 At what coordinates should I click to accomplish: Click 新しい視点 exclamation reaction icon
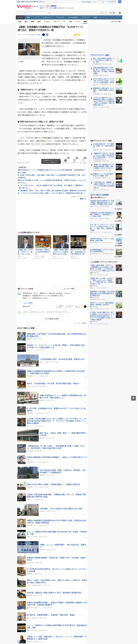pyautogui.click(x=83, y=160)
